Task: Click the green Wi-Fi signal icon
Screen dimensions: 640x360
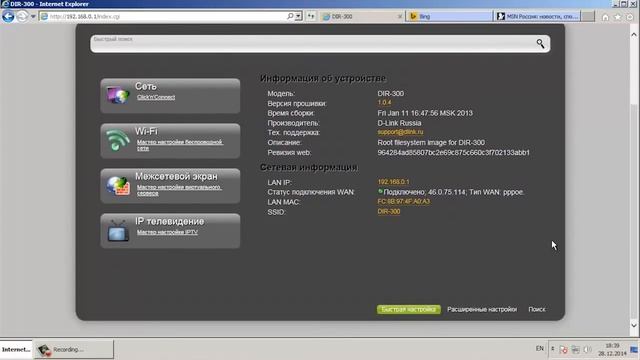Action: 118,140
